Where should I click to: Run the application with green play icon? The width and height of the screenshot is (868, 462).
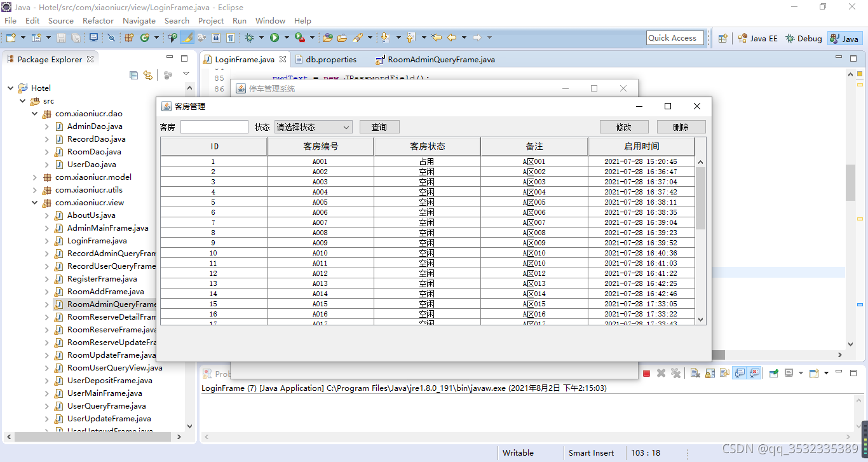(x=275, y=37)
